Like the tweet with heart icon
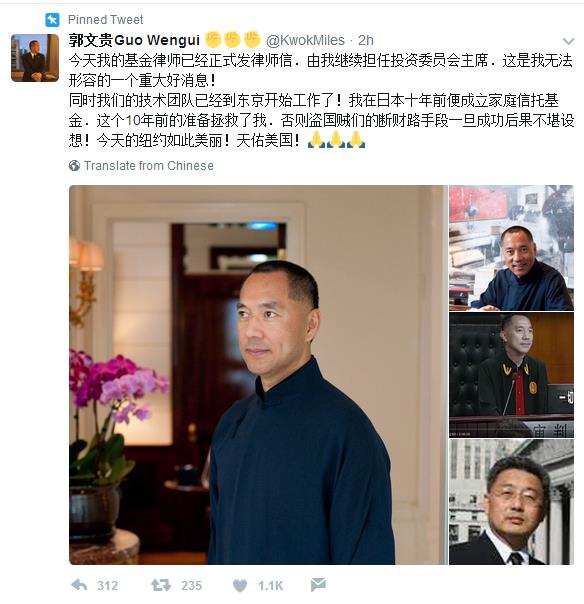The height and width of the screenshot is (604, 584). (240, 586)
